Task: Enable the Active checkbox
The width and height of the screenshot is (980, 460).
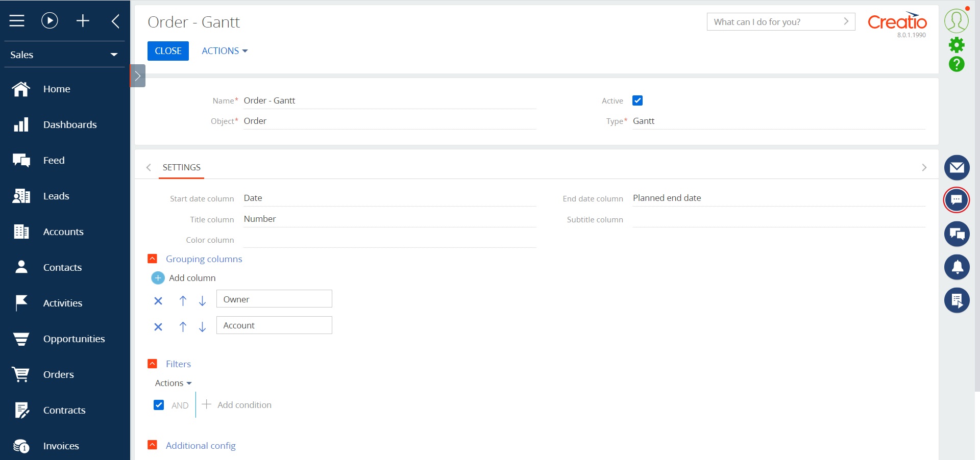Action: tap(638, 100)
